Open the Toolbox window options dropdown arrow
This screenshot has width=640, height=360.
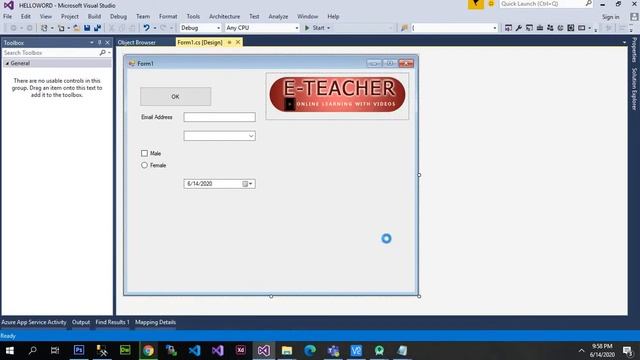coord(91,42)
